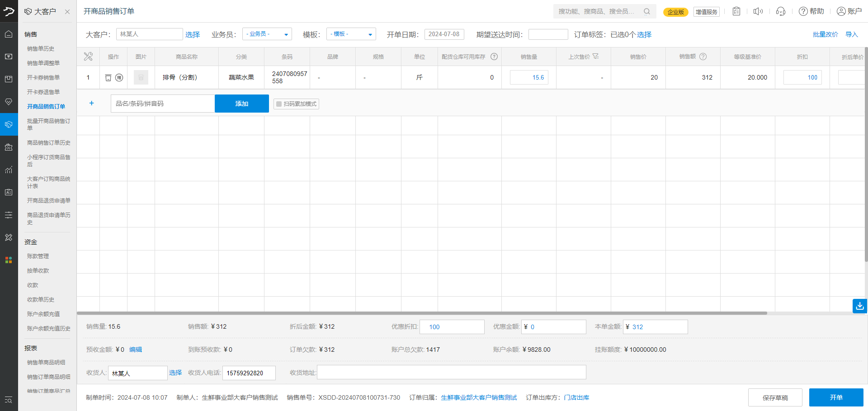Viewport: 868px width, 411px height.
Task: Click 选择 link next to 订单标签
Action: click(644, 35)
